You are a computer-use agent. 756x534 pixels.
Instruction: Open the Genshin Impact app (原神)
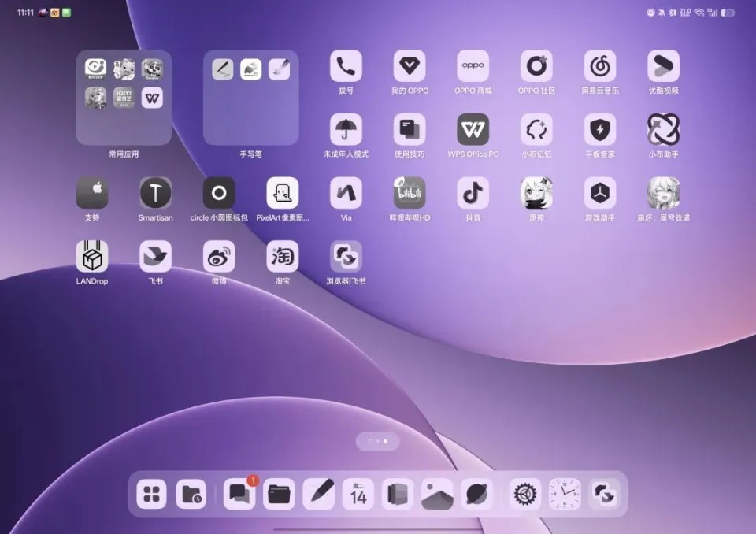coord(536,193)
